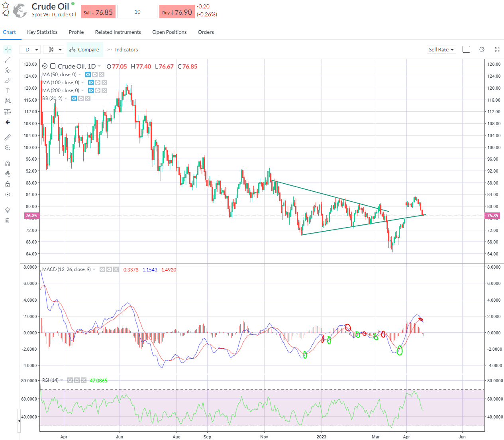The width and height of the screenshot is (504, 440).
Task: Click the trade quantity field showing 10
Action: pyautogui.click(x=137, y=12)
